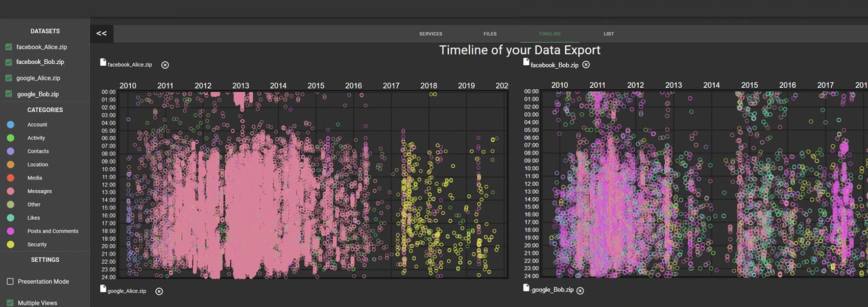
Task: Select the Media category label
Action: [x=35, y=178]
